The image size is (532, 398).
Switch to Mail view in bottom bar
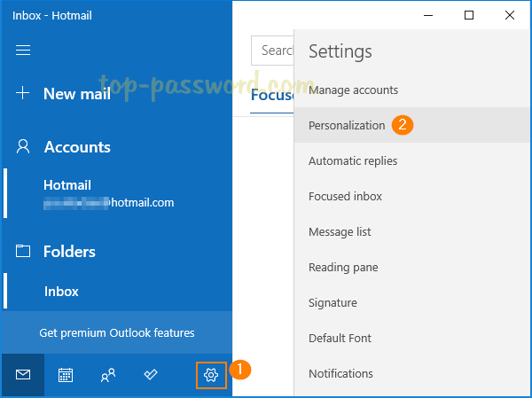(23, 375)
